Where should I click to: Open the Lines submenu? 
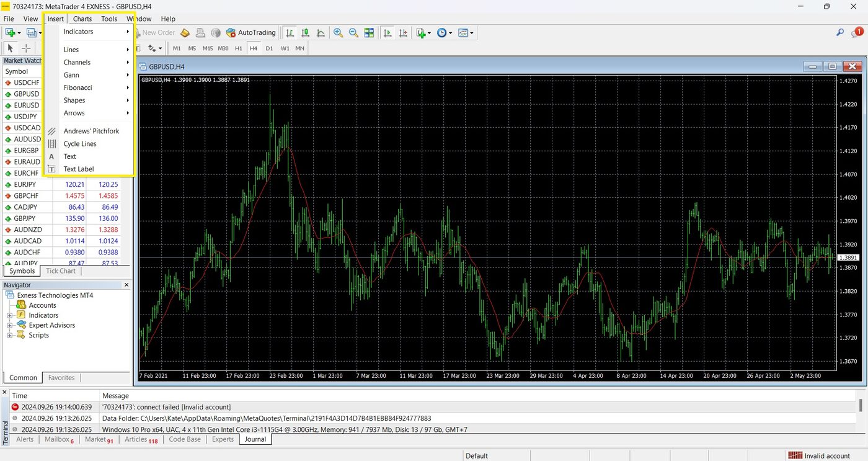(x=89, y=50)
